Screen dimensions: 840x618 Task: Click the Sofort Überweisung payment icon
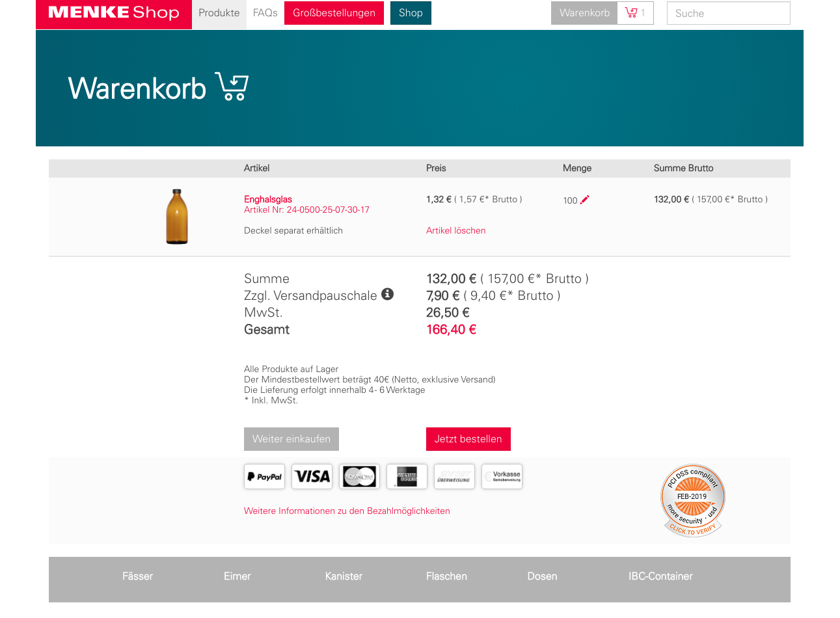click(x=454, y=477)
